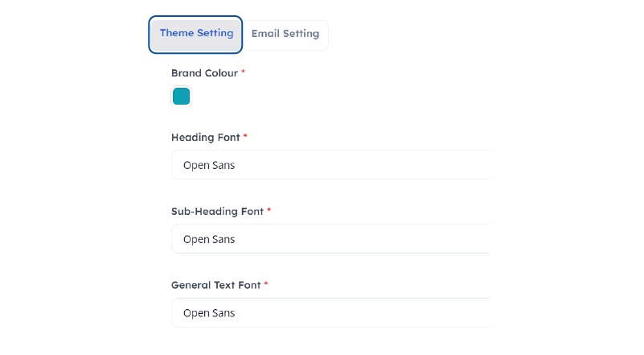The image size is (644, 355).
Task: Open the Heading Font dropdown
Action: [330, 165]
